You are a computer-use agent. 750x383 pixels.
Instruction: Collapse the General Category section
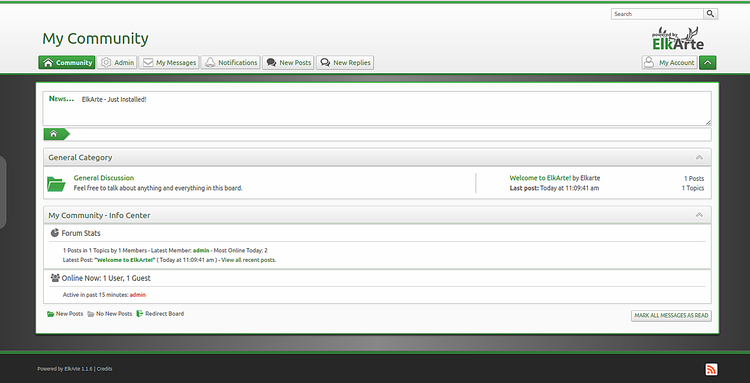pyautogui.click(x=699, y=157)
